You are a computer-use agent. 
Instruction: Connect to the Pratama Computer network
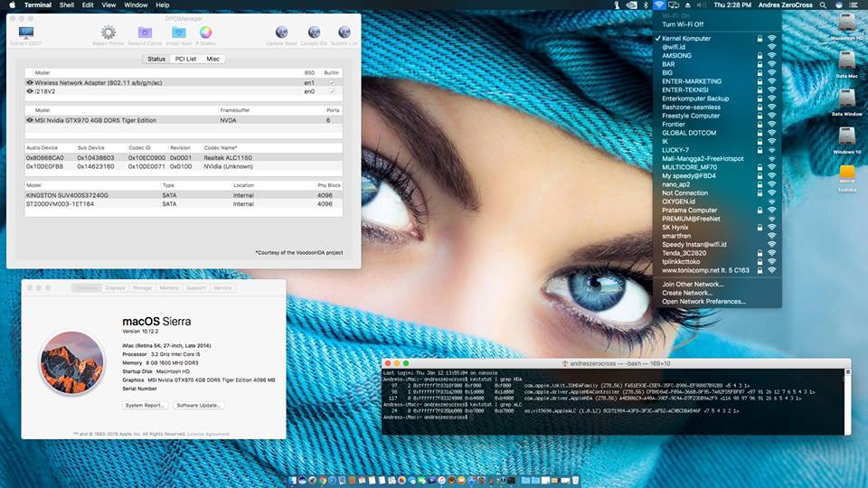[x=717, y=211]
